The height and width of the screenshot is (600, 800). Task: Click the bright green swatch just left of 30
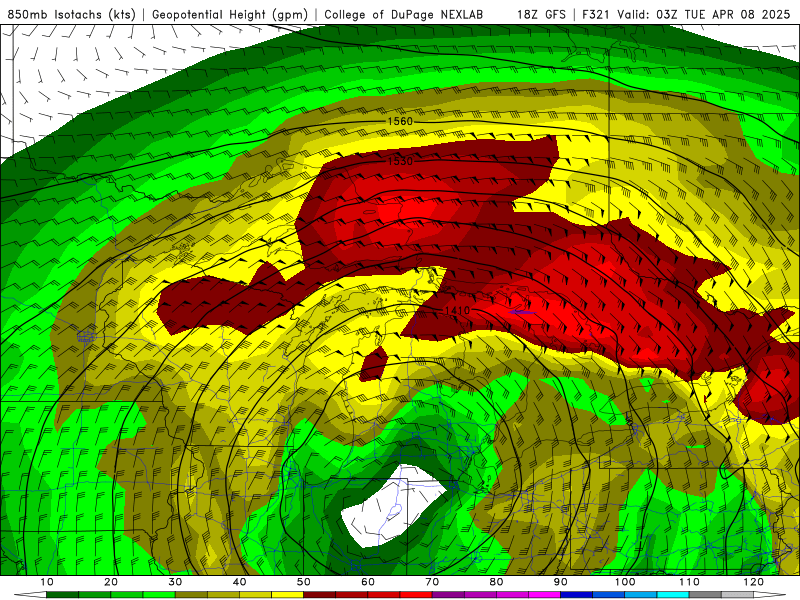click(159, 595)
